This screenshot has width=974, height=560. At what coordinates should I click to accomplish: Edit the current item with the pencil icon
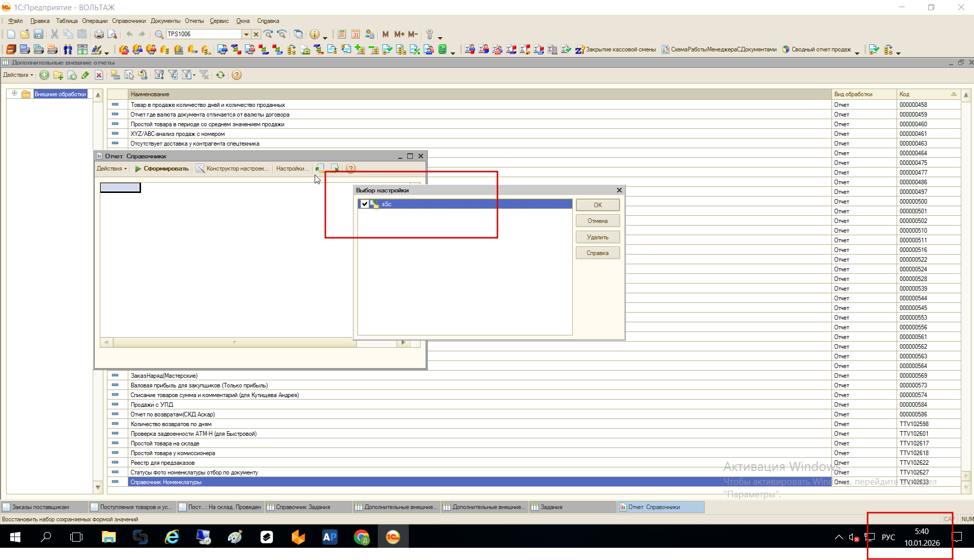click(x=85, y=75)
